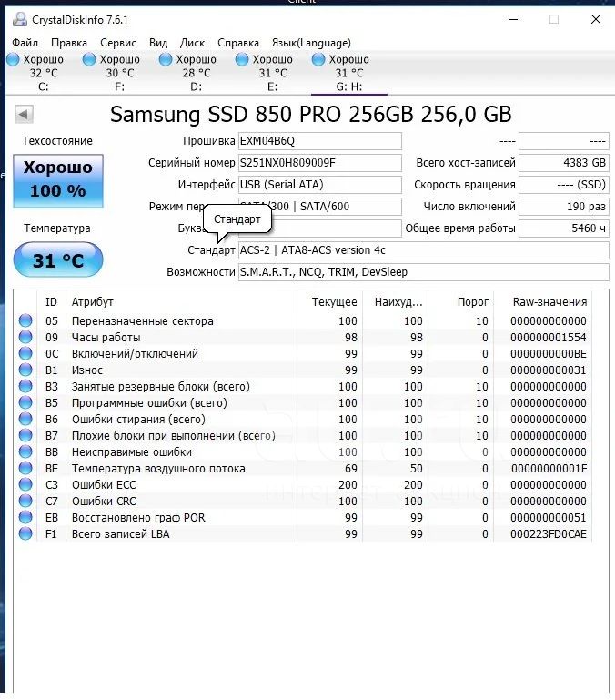Click status icon for attribute BE
This screenshot has height=700, width=615.
25,468
